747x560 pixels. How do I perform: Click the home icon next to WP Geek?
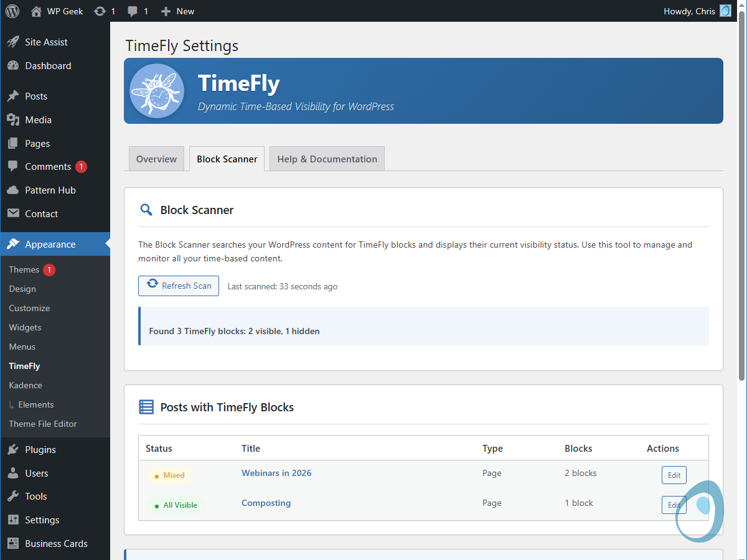pos(36,11)
